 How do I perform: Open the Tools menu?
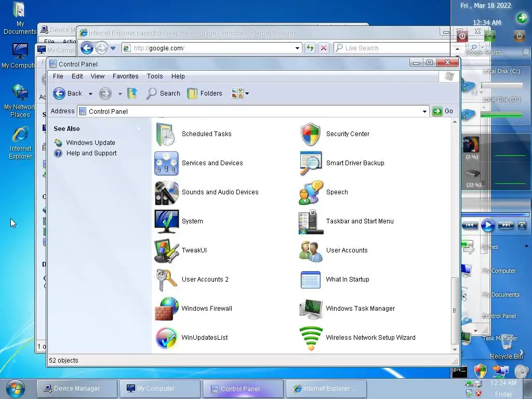click(155, 76)
